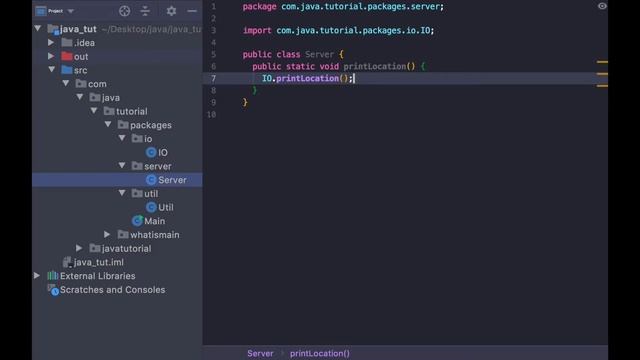Click the top warning stripe marker
Viewport: 640px width, 360px height.
602,62
